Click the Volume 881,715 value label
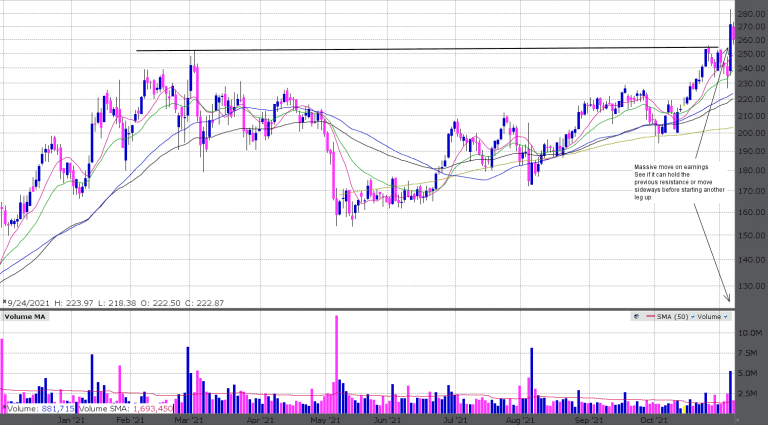 tap(38, 408)
